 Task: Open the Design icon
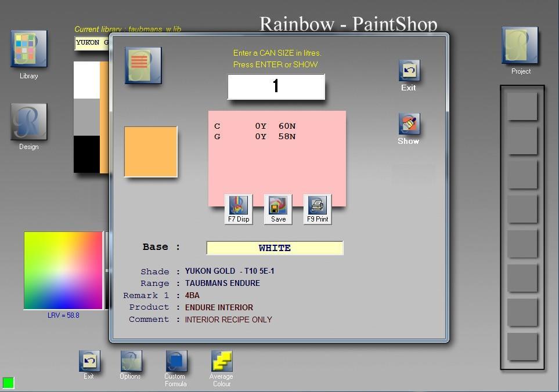click(x=29, y=121)
